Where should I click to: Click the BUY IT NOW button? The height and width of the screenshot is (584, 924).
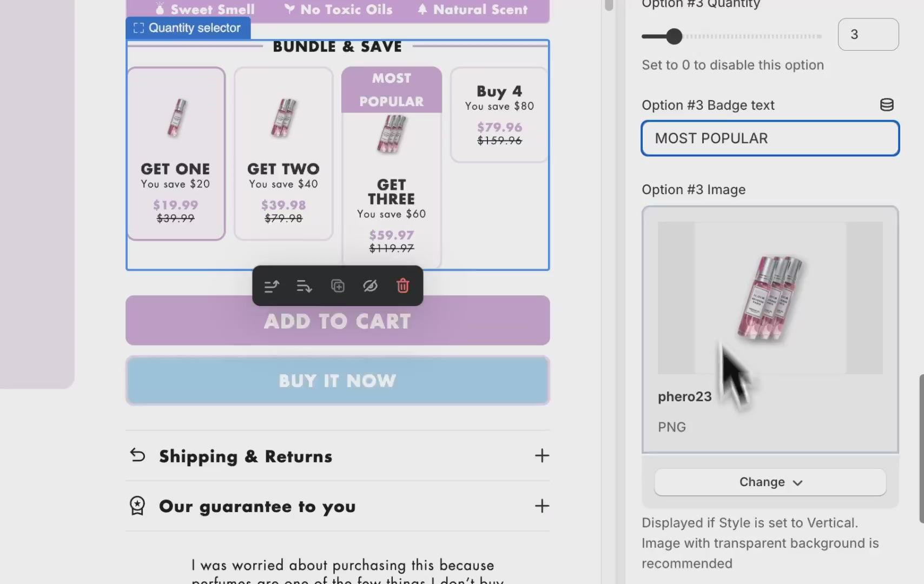338,381
